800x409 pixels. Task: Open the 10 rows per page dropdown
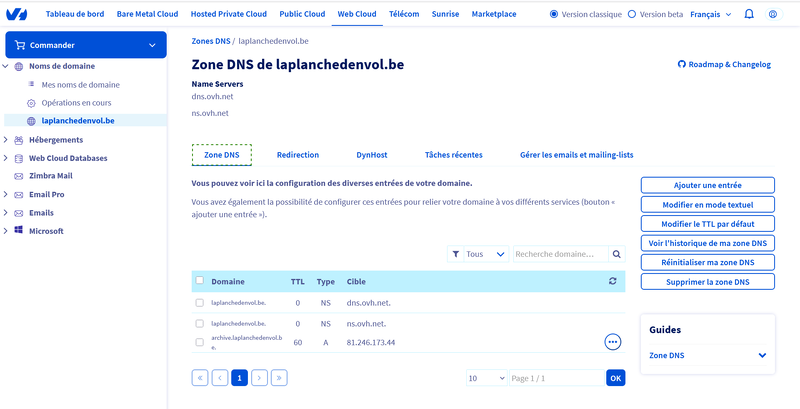pos(487,378)
